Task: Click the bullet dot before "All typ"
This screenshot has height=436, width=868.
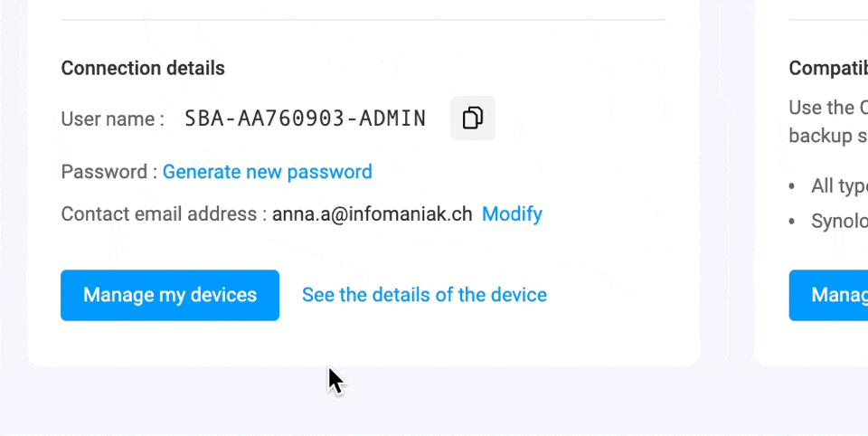Action: click(x=793, y=186)
